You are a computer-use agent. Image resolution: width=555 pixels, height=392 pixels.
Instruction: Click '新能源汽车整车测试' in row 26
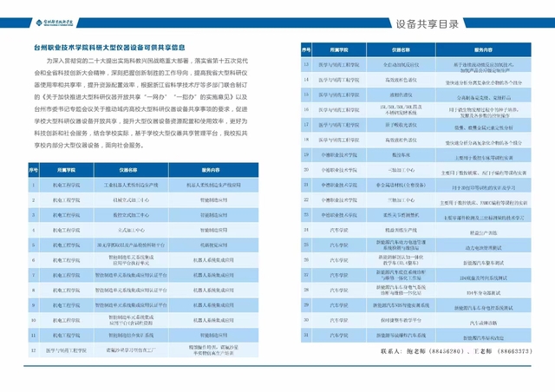click(x=483, y=263)
